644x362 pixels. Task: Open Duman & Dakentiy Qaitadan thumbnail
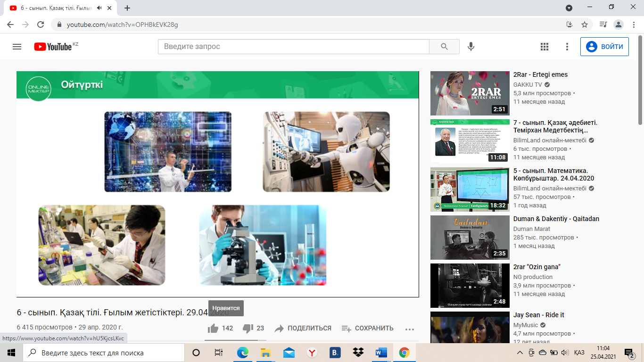pos(470,237)
